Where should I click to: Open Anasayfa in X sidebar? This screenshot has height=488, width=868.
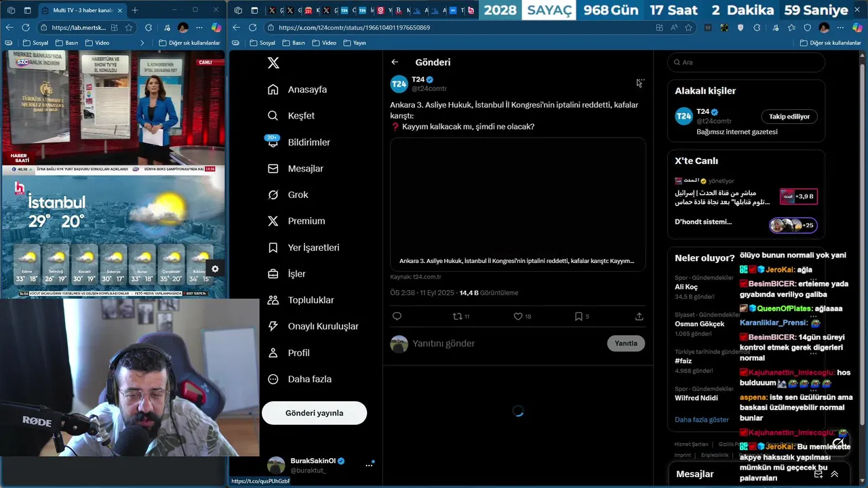[x=298, y=89]
